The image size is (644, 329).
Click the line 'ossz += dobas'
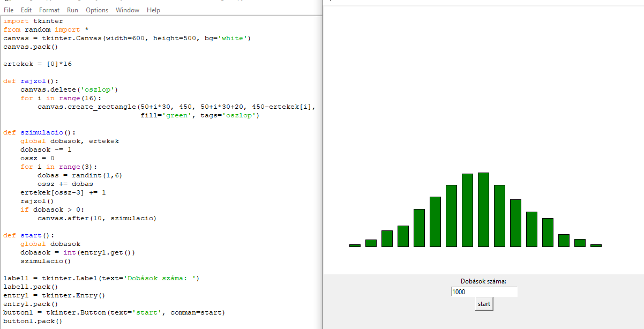(x=65, y=184)
